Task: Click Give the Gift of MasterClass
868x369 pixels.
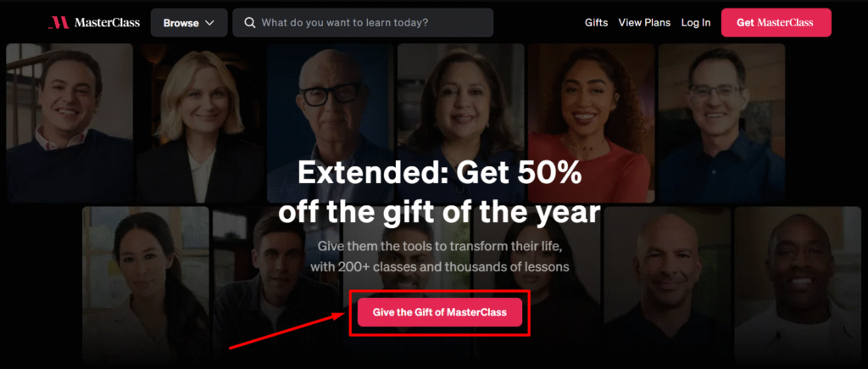Action: click(x=440, y=312)
